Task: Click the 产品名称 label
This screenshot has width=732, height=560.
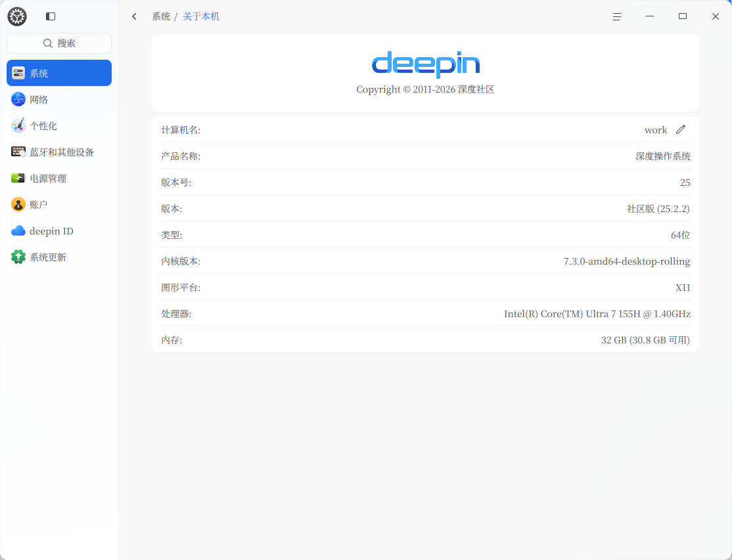Action: 181,156
